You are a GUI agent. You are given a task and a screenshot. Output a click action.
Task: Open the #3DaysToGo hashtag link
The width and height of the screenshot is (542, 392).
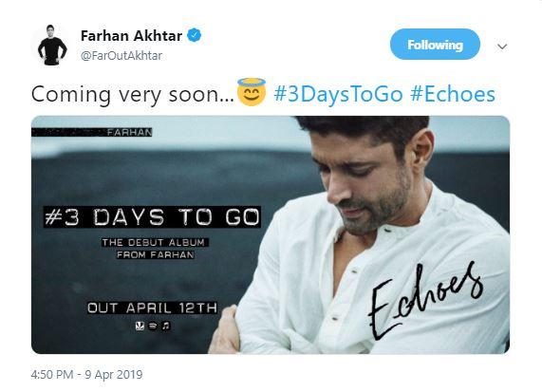[x=339, y=94]
